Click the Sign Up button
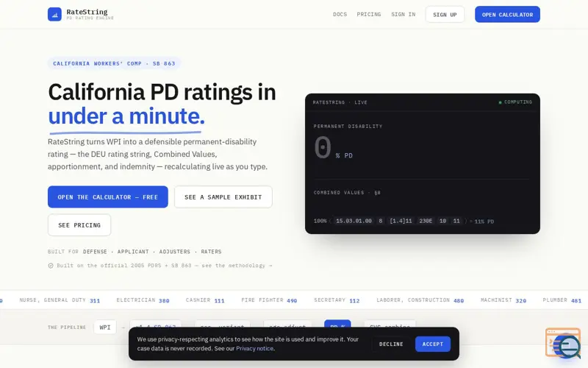Screen dimensions: 588x368 click(x=445, y=15)
